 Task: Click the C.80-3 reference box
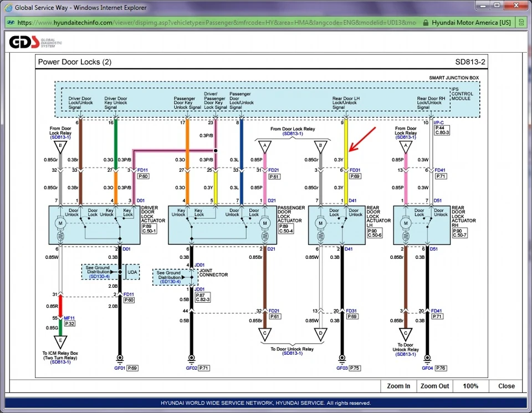(442, 132)
